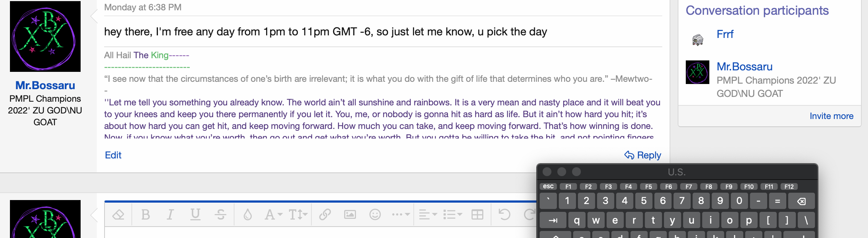
Task: Insert a table in the editor
Action: pyautogui.click(x=477, y=214)
